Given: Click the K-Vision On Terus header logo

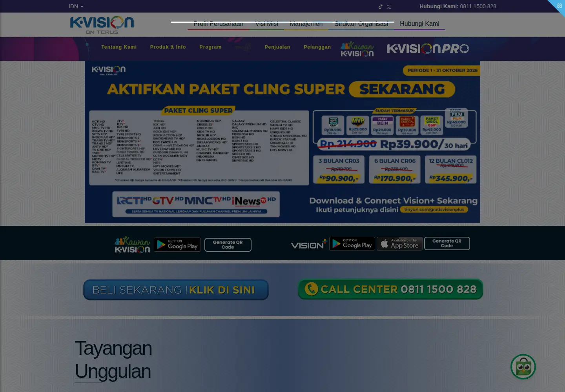Looking at the screenshot, I should [102, 25].
